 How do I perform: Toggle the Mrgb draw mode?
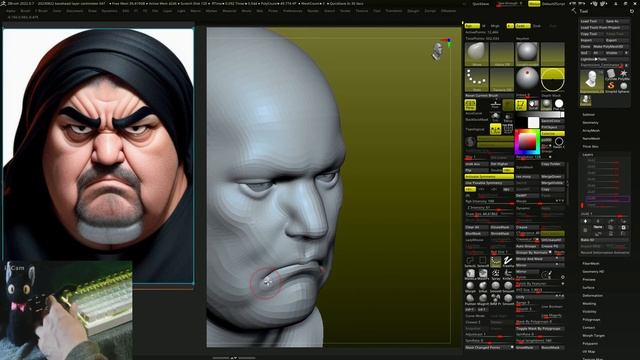click(495, 26)
